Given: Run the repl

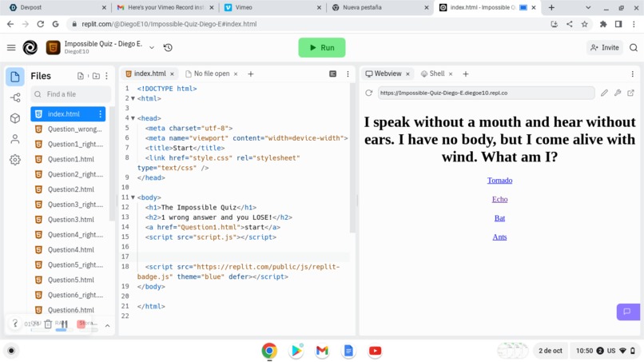Looking at the screenshot, I should pyautogui.click(x=321, y=48).
